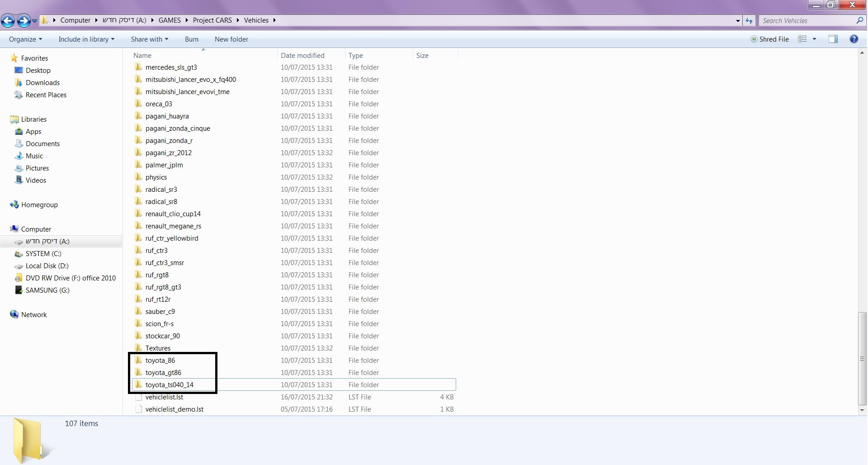
Task: Click the Shred File button
Action: tap(770, 39)
